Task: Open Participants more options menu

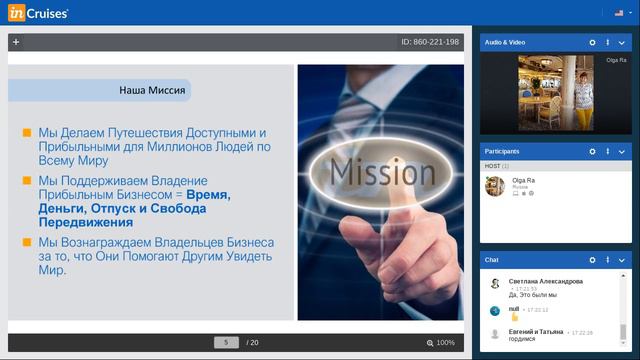Action: point(607,151)
